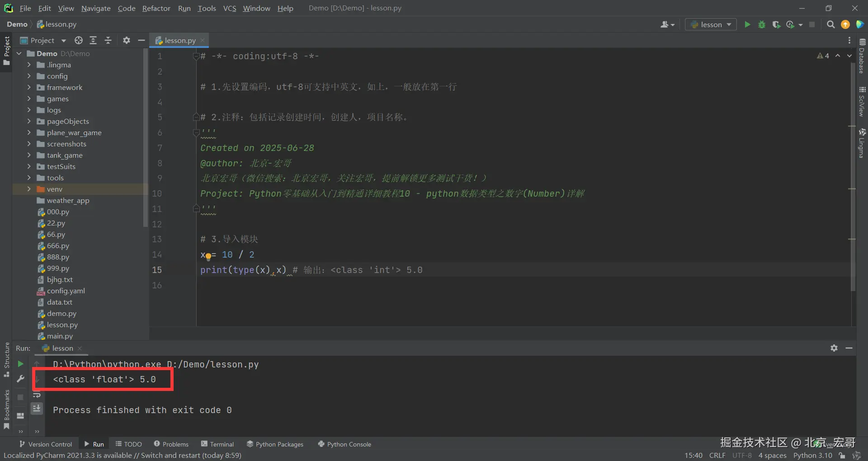Select config.yaml in the Project tree

[66, 291]
